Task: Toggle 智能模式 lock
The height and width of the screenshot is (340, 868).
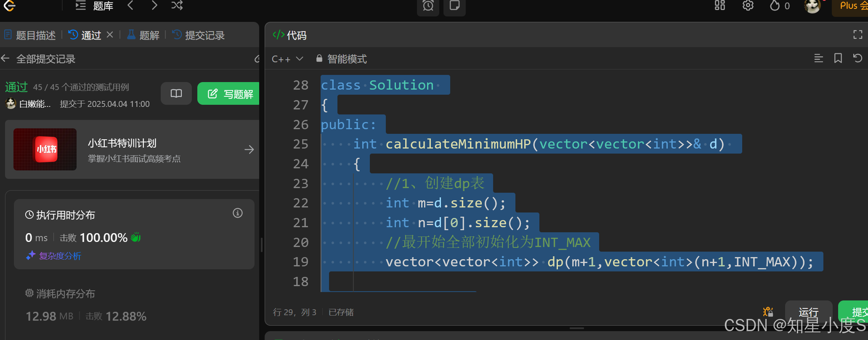Action: pos(341,59)
